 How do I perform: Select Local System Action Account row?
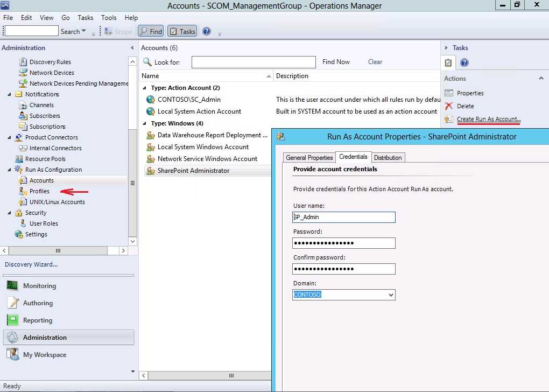pos(199,111)
